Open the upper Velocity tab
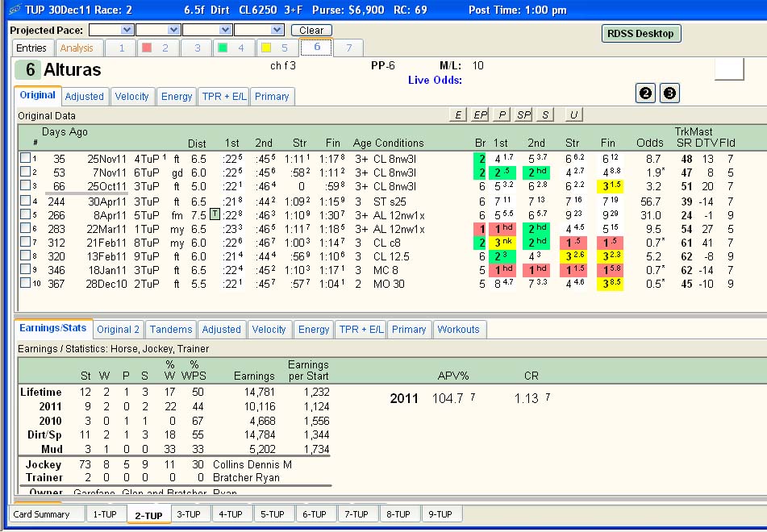This screenshot has height=532, width=767. tap(131, 97)
